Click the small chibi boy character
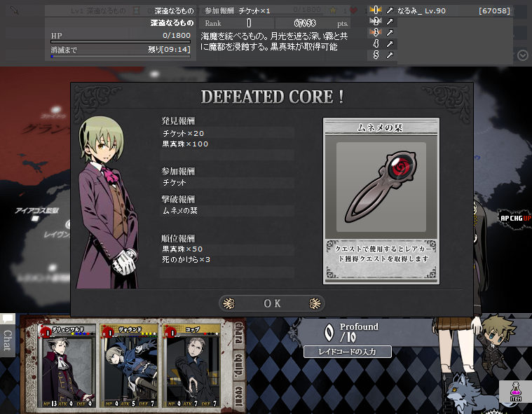 pos(497,346)
